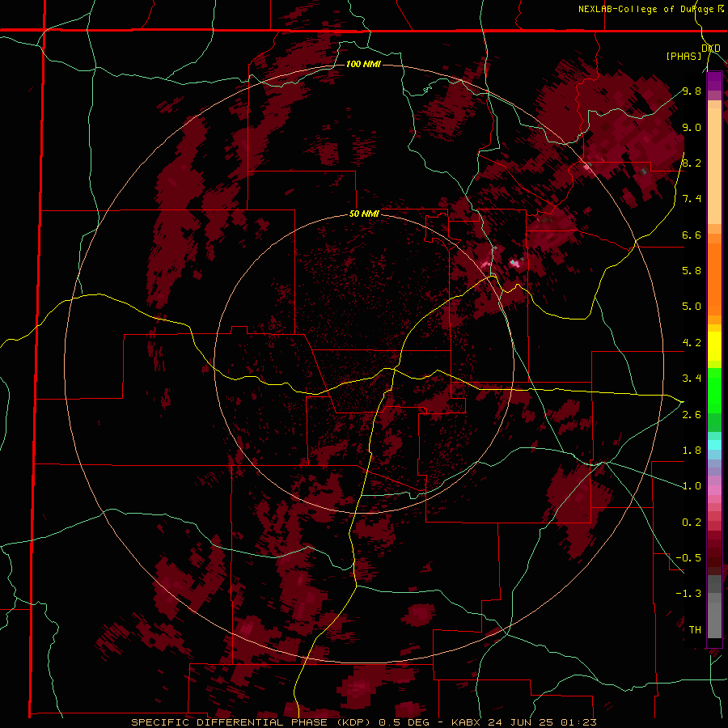This screenshot has width=728, height=728.
Task: Pick the purple swatch atop the color bar
Action: point(714,82)
